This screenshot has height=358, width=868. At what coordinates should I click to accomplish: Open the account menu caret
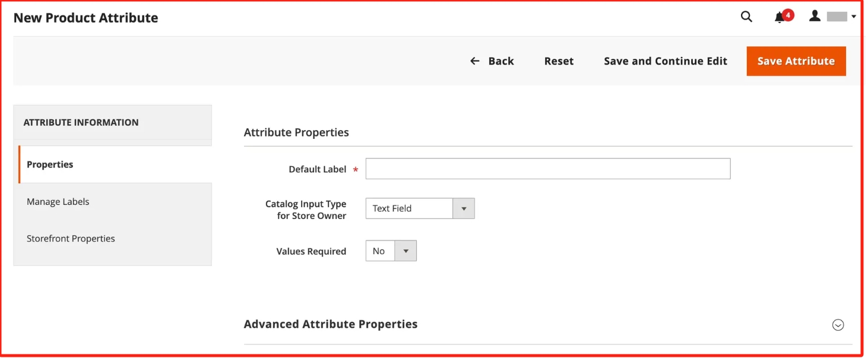coord(854,17)
